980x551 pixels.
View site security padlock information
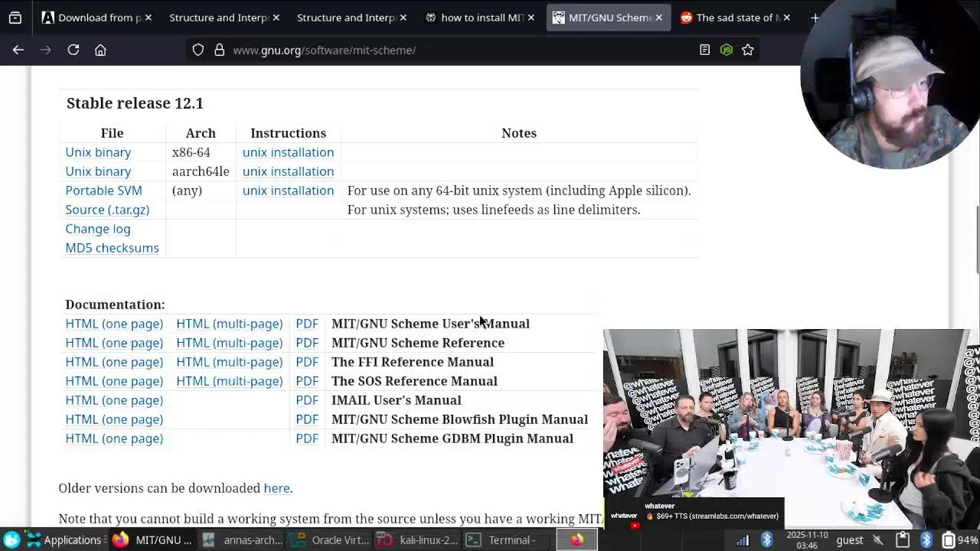[219, 50]
